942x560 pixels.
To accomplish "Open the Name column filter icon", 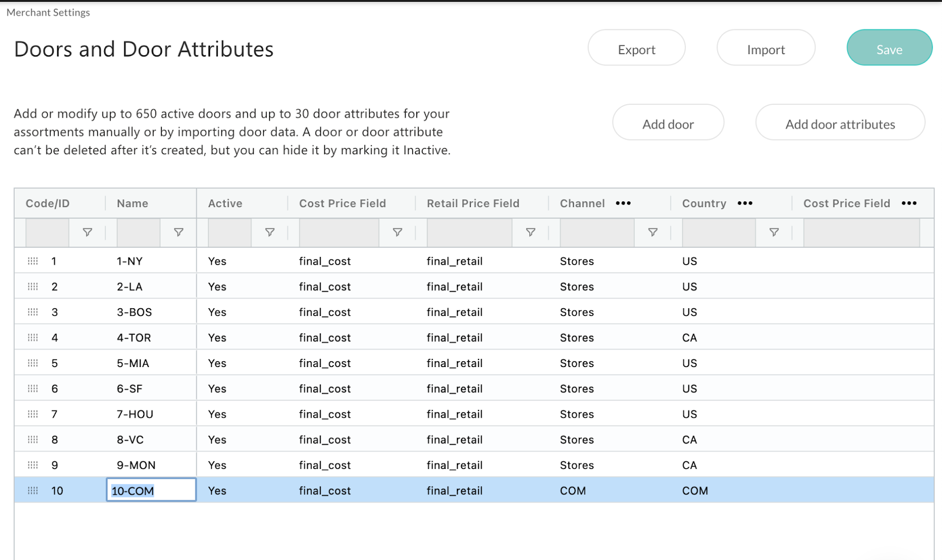I will coord(178,232).
